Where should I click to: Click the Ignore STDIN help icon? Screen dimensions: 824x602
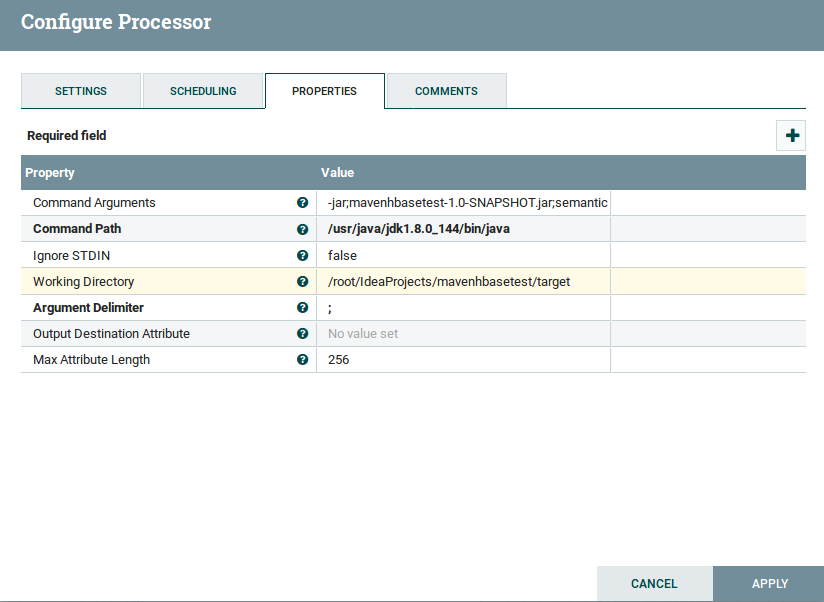click(x=302, y=255)
